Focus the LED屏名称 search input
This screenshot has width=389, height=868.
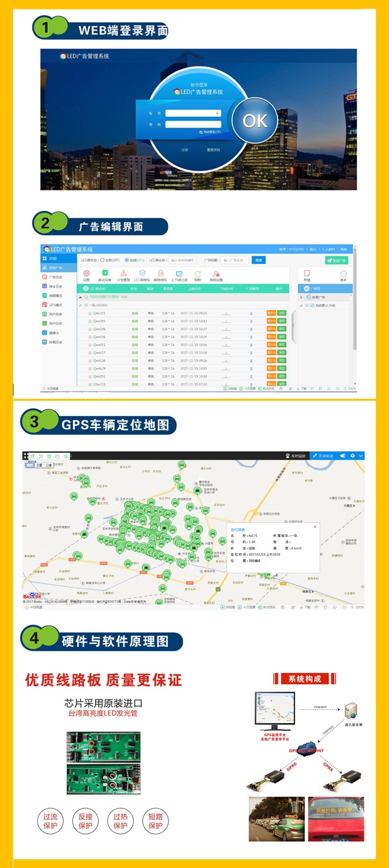[182, 260]
